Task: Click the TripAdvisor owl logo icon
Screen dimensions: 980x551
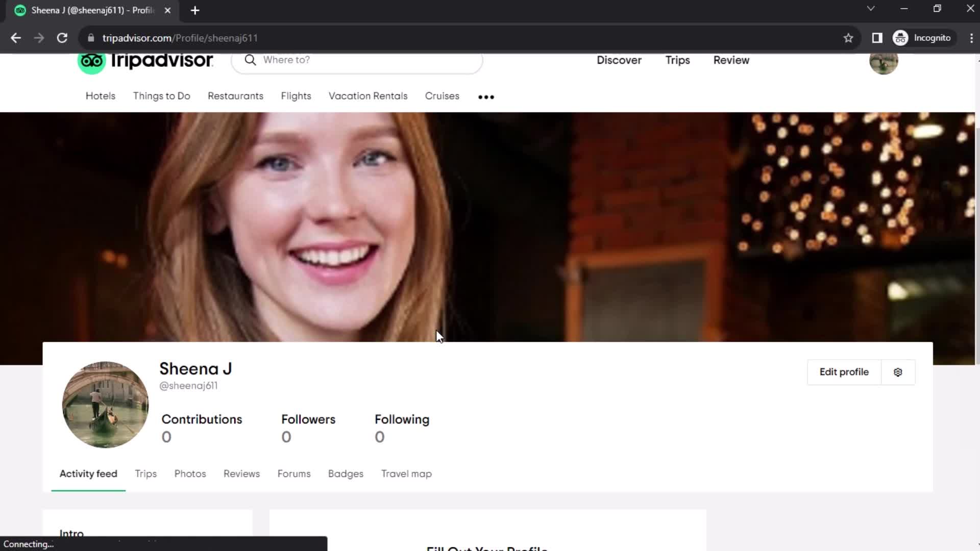Action: point(91,61)
